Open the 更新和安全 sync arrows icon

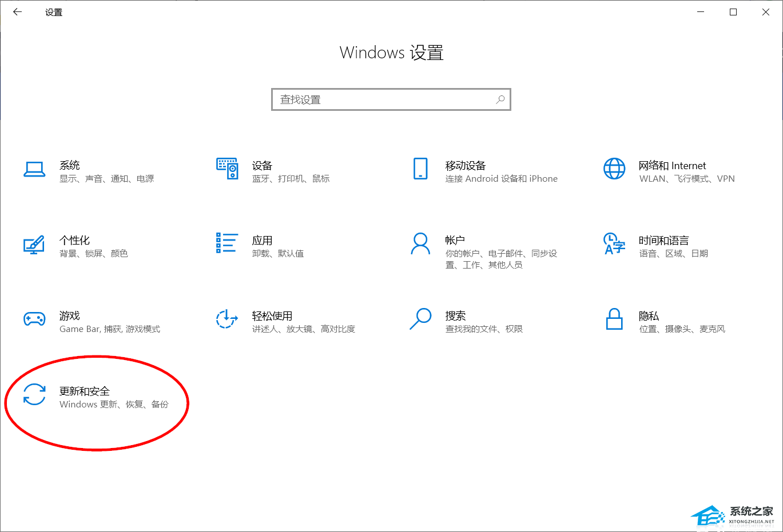(34, 394)
